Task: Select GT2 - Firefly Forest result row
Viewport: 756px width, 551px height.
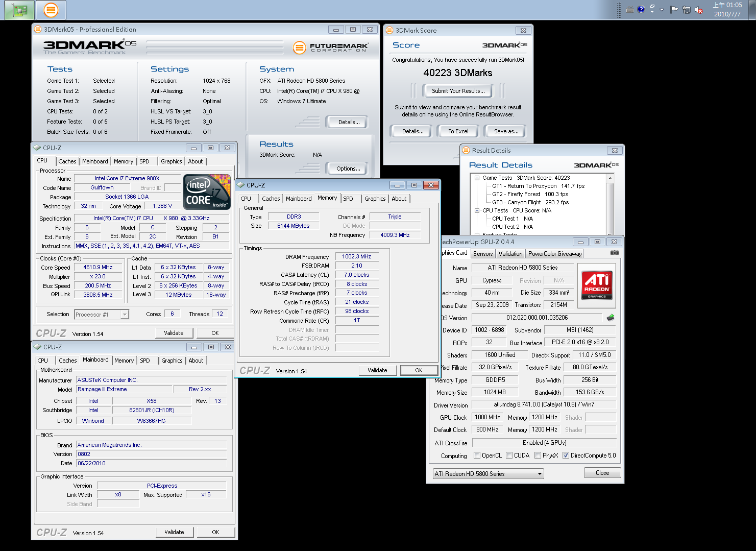Action: [x=530, y=194]
